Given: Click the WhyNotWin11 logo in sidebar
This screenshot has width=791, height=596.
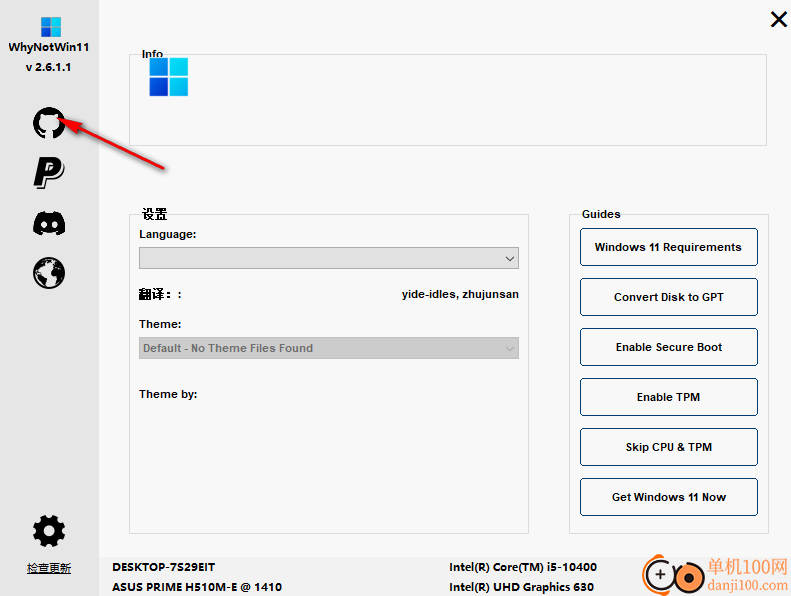Looking at the screenshot, I should pos(50,27).
